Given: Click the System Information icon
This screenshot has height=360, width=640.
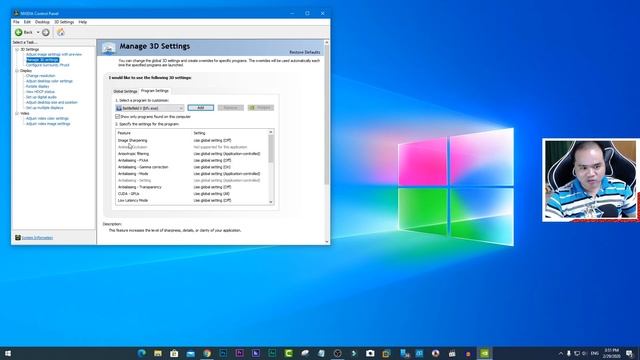Looking at the screenshot, I should pos(18,238).
